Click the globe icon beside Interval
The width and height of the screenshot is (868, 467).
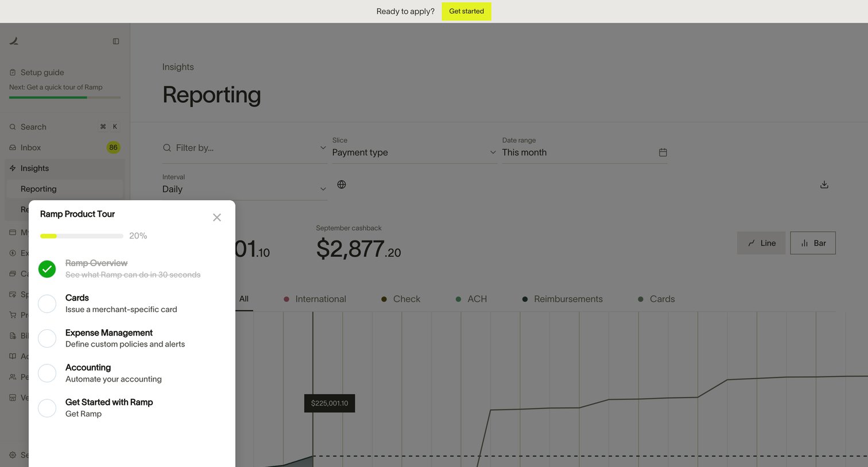(342, 184)
